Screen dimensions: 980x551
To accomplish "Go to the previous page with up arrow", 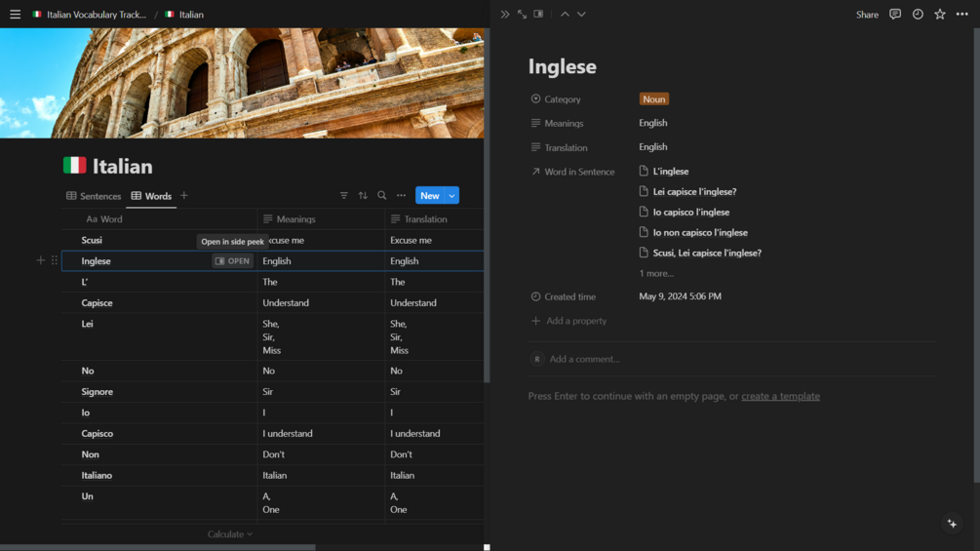I will (x=565, y=15).
